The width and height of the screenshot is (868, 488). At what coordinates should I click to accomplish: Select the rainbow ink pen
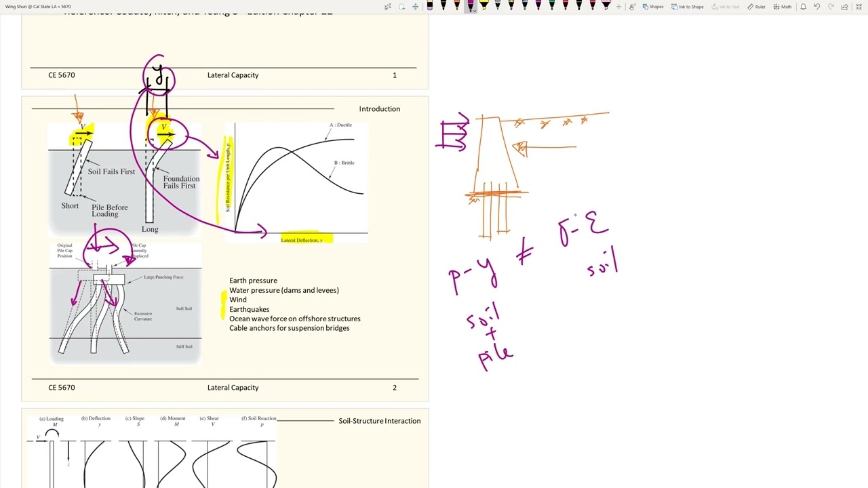511,5
